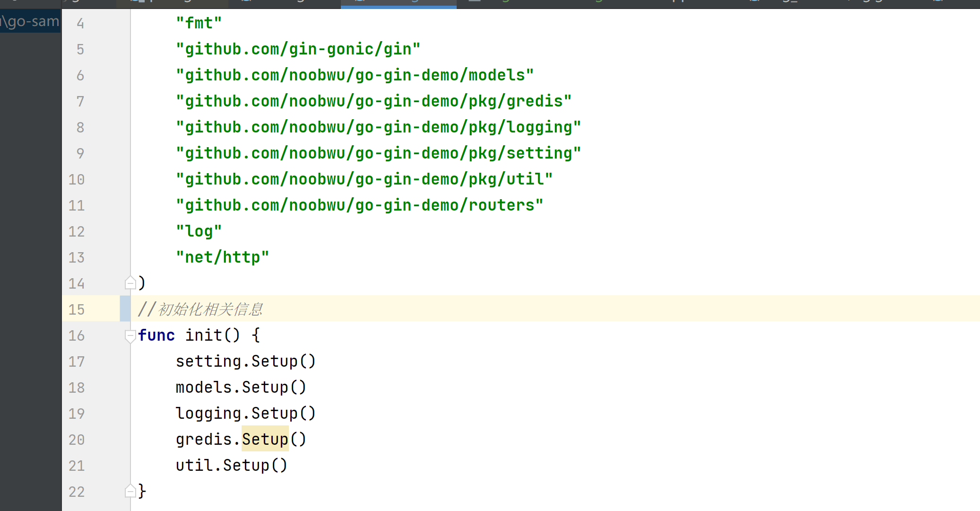The width and height of the screenshot is (980, 511).
Task: Click on models.Setup() call
Action: (241, 388)
